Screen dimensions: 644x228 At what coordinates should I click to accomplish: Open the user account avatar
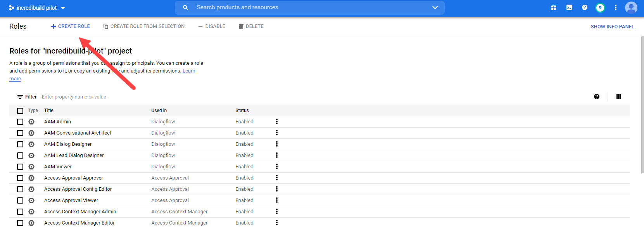631,7
